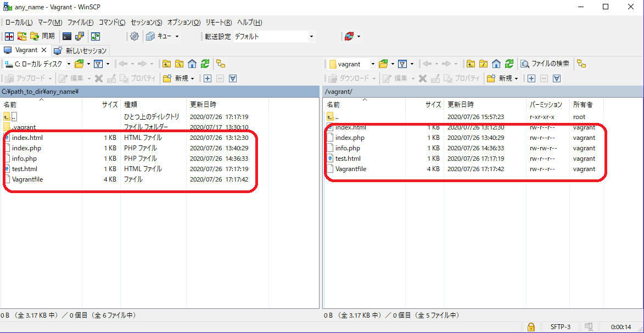
Task: Open preferences gear icon
Action: (135, 36)
